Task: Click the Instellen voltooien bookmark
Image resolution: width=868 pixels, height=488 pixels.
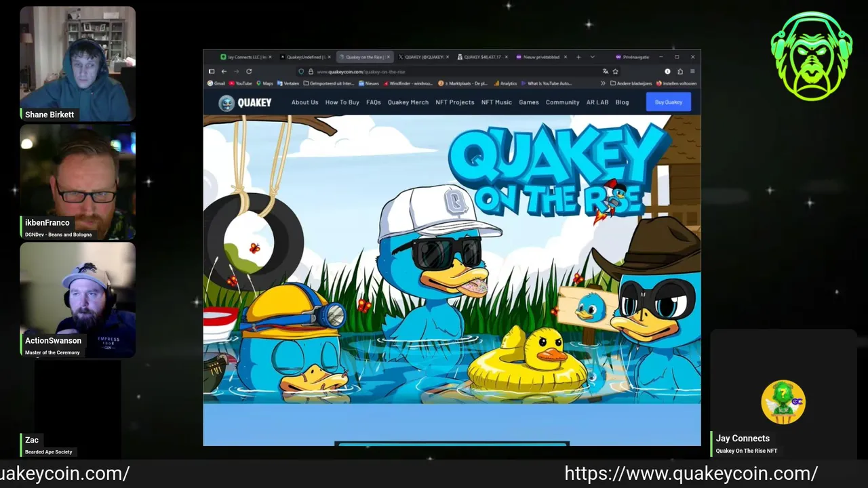Action: pos(677,83)
